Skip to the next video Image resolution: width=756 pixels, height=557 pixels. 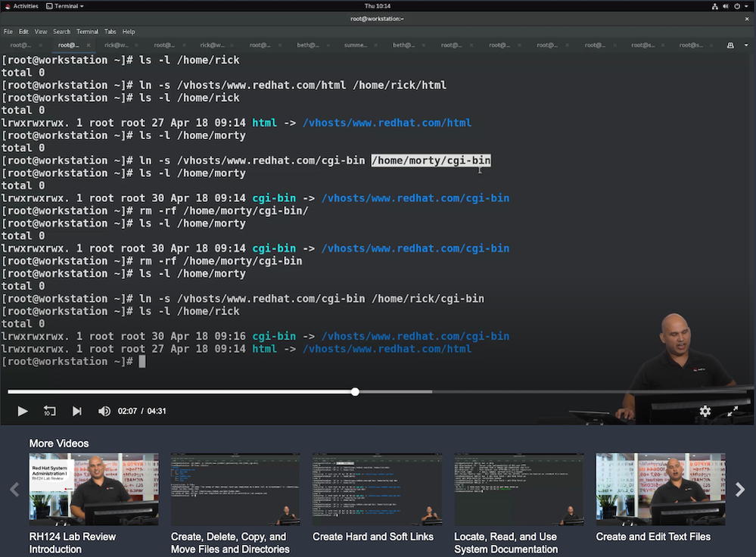pyautogui.click(x=76, y=411)
